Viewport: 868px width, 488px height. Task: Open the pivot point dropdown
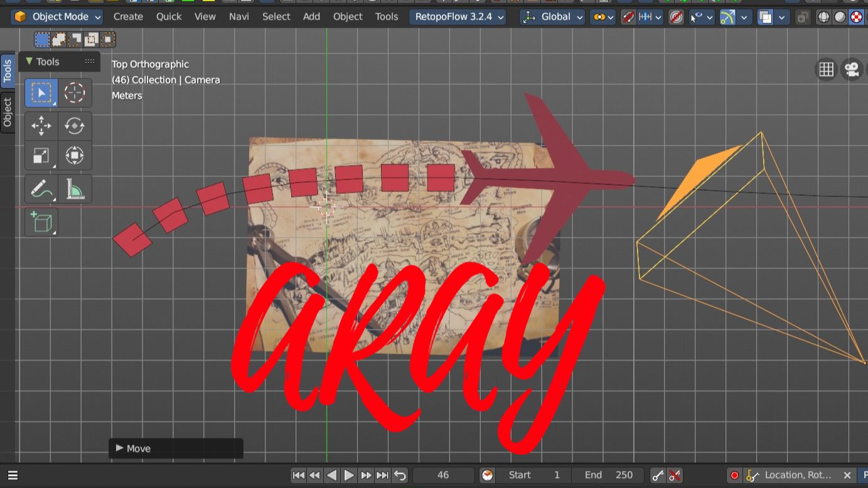[x=603, y=17]
